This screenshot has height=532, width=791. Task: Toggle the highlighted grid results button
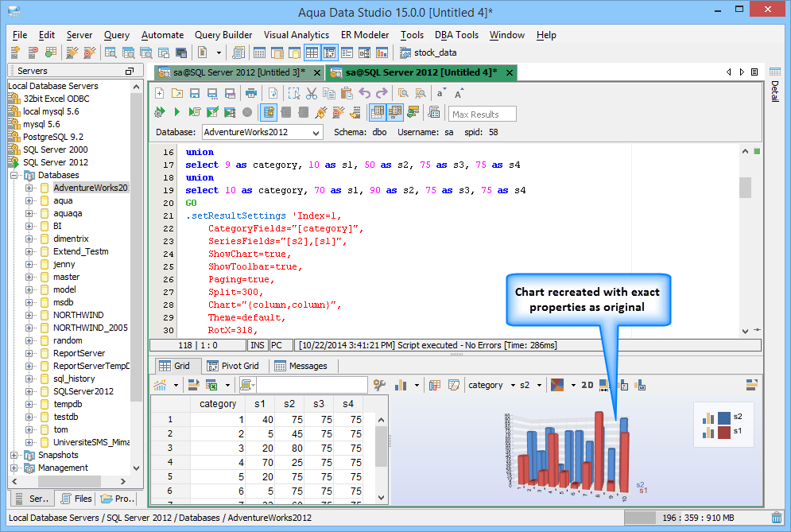[378, 112]
